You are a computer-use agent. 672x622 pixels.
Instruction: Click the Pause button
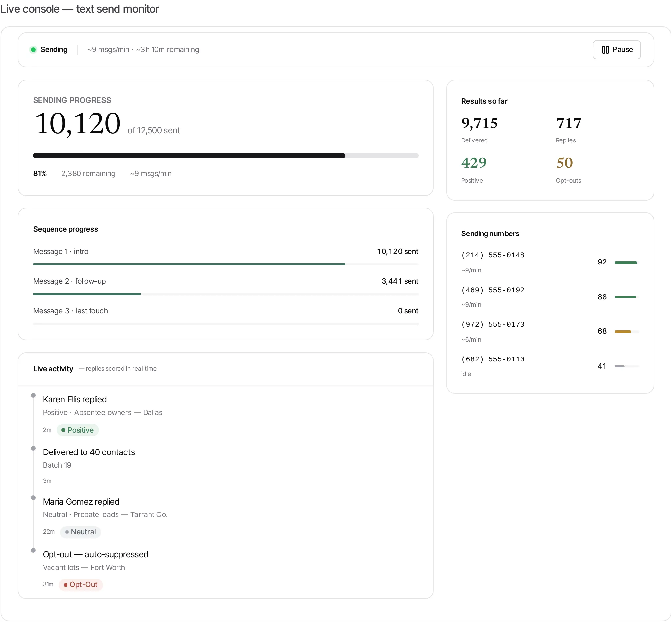coord(617,50)
